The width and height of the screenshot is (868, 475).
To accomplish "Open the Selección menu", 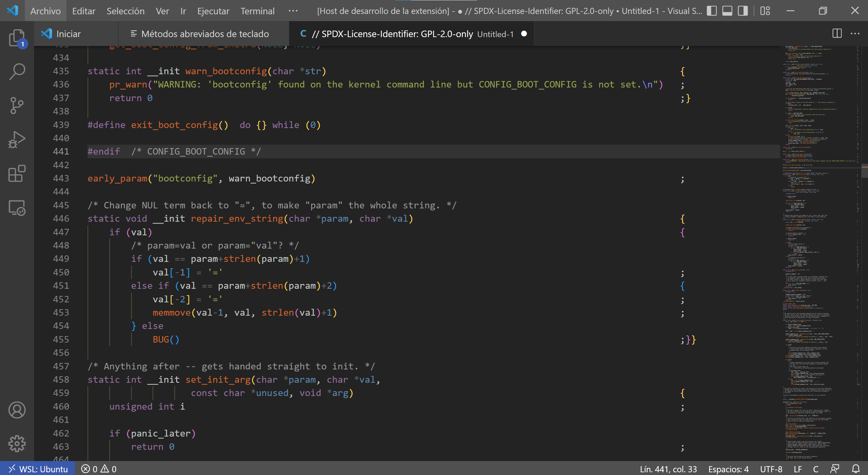I will tap(126, 11).
